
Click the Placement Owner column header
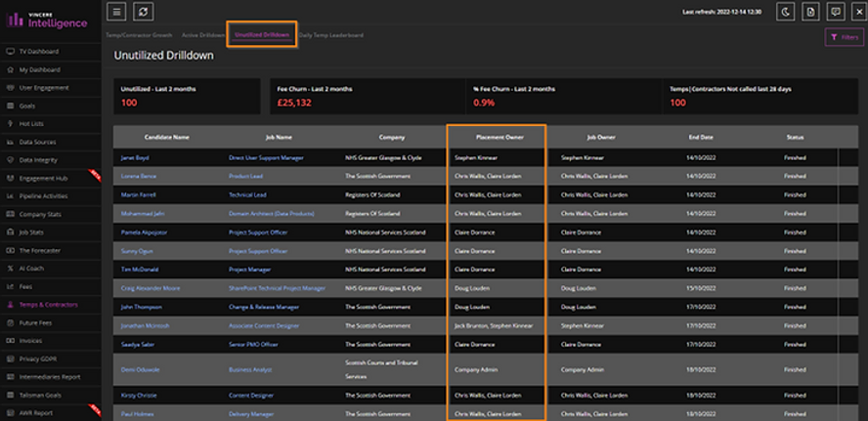pos(496,138)
